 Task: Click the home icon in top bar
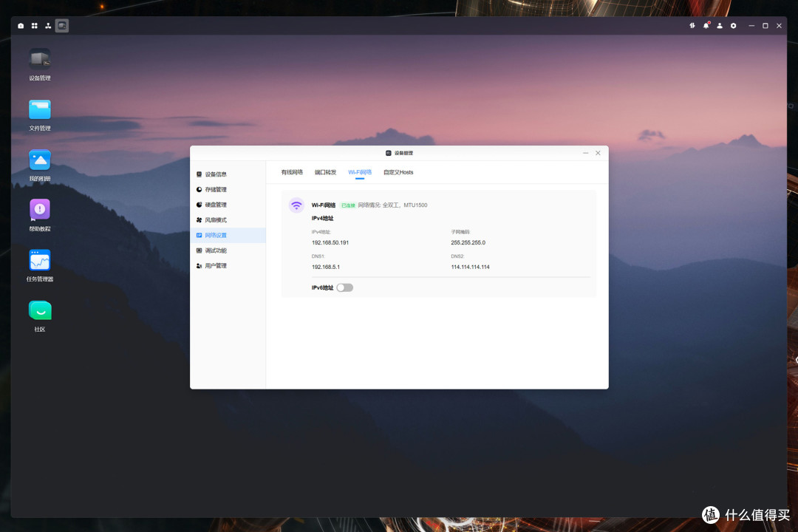(21, 25)
